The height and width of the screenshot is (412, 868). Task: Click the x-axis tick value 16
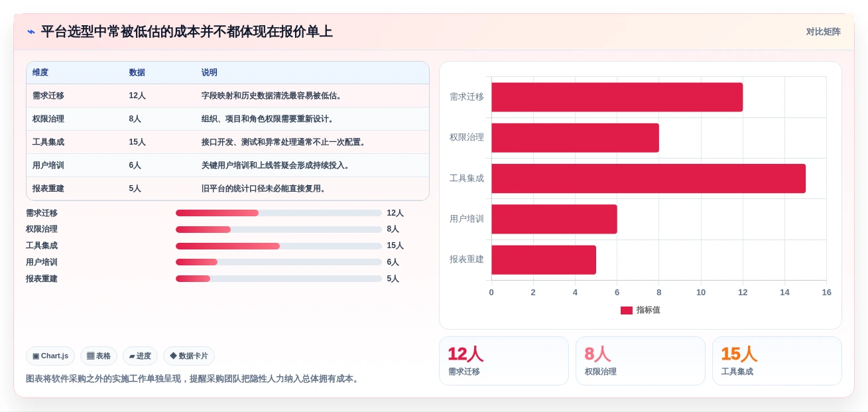826,293
